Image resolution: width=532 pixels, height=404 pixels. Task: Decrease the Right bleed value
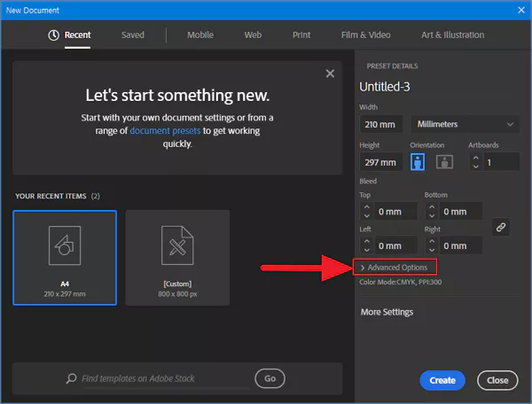(x=432, y=250)
